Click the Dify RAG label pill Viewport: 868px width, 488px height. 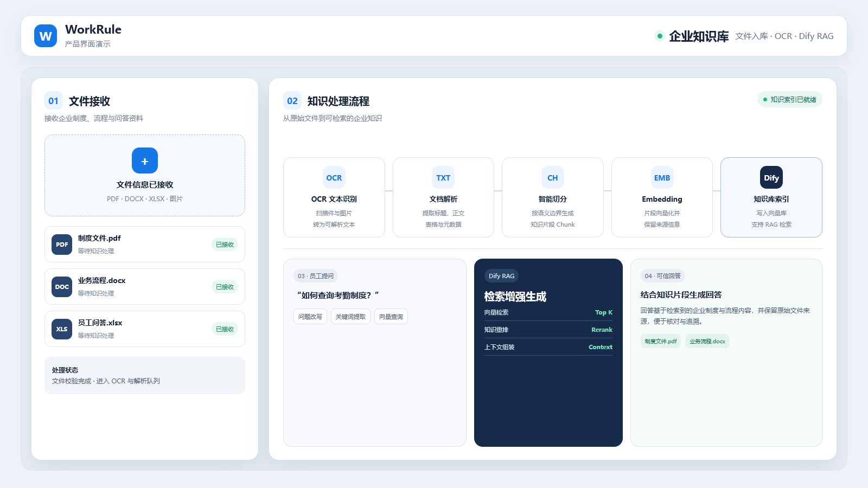tap(501, 276)
